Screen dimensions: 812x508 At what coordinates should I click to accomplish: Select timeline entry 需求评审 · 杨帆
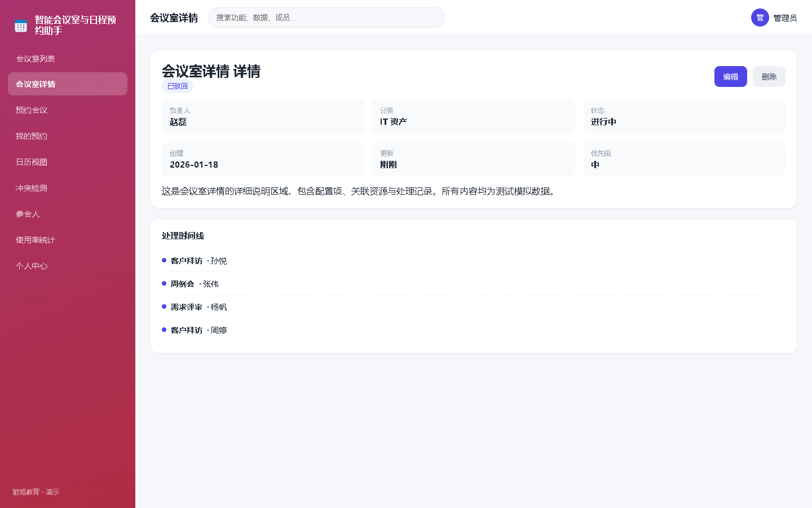474,307
